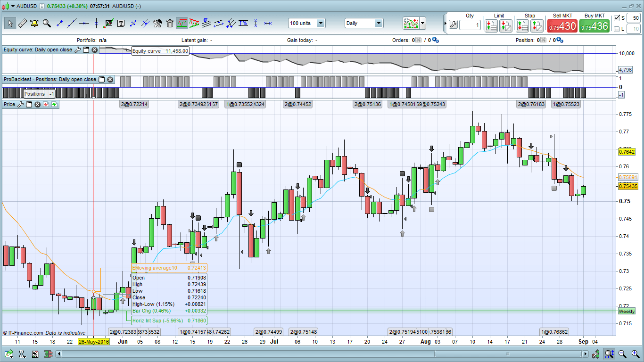Open Price panel wrench settings
Screen dimensions: 644x362
point(20,104)
